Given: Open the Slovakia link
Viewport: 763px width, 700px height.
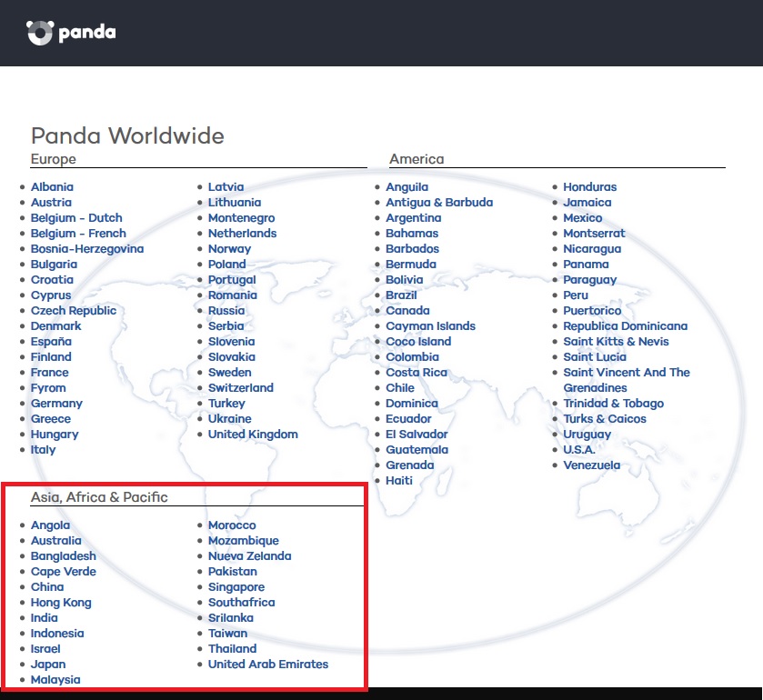Looking at the screenshot, I should [232, 357].
